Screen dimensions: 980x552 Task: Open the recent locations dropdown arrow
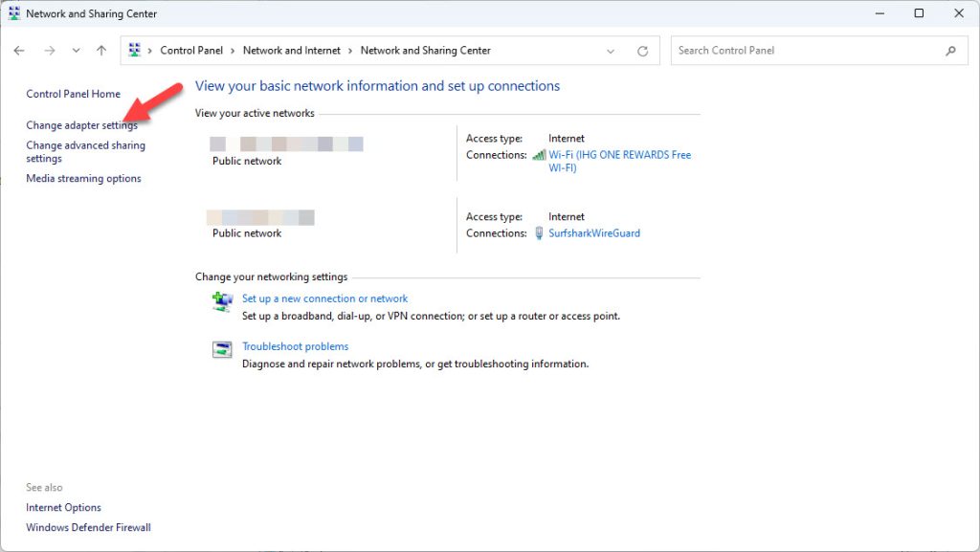coord(76,50)
